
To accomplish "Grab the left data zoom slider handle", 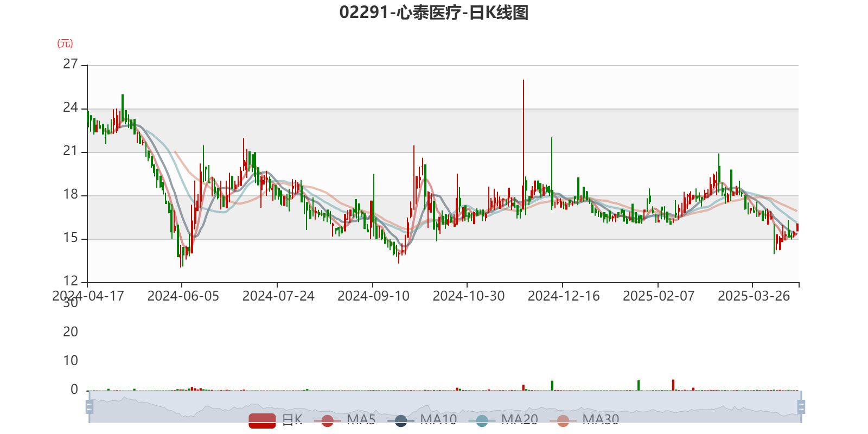I will pyautogui.click(x=90, y=406).
